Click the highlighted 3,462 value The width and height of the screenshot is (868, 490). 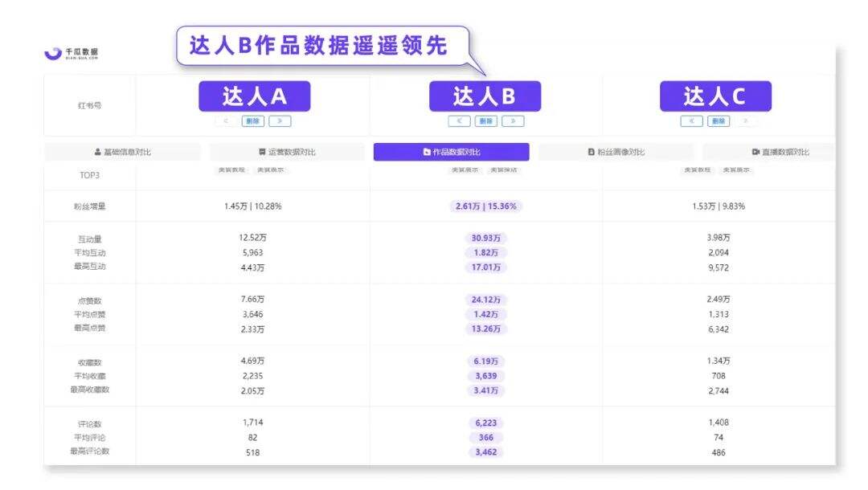486,451
